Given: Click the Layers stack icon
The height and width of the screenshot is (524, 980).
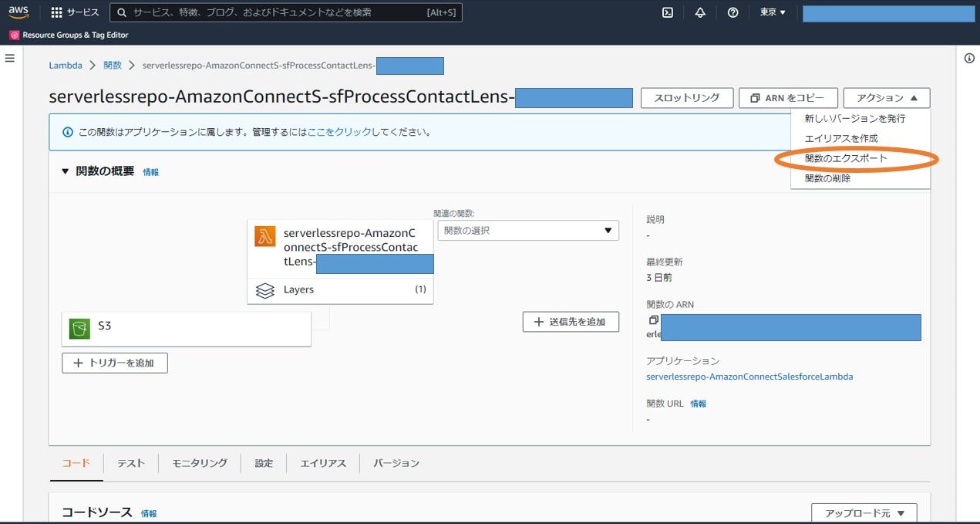Looking at the screenshot, I should click(265, 290).
